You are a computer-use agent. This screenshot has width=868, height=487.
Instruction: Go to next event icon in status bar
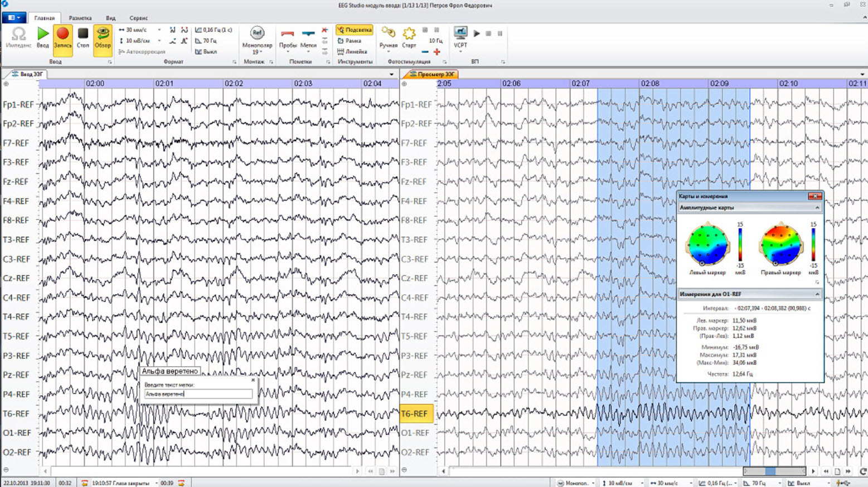[x=181, y=483]
